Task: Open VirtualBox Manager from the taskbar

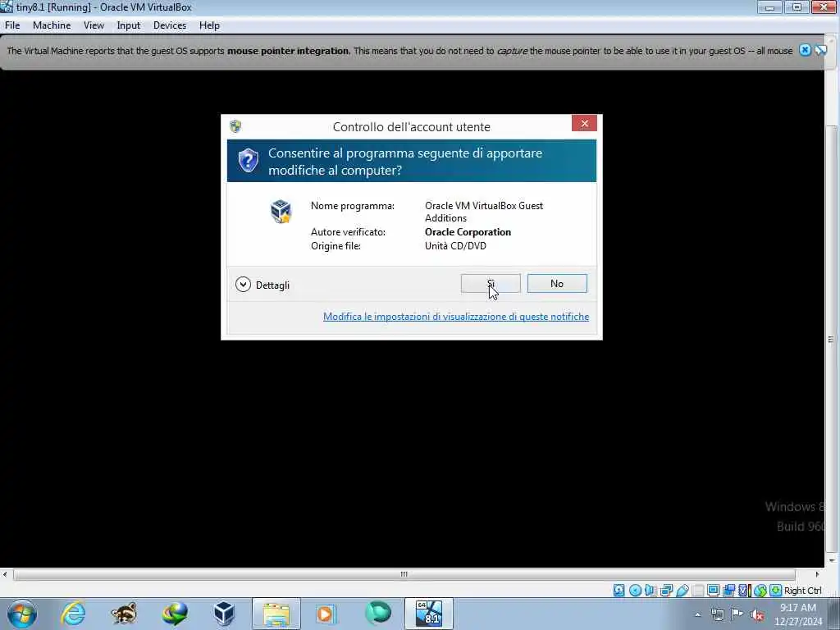Action: pos(224,614)
